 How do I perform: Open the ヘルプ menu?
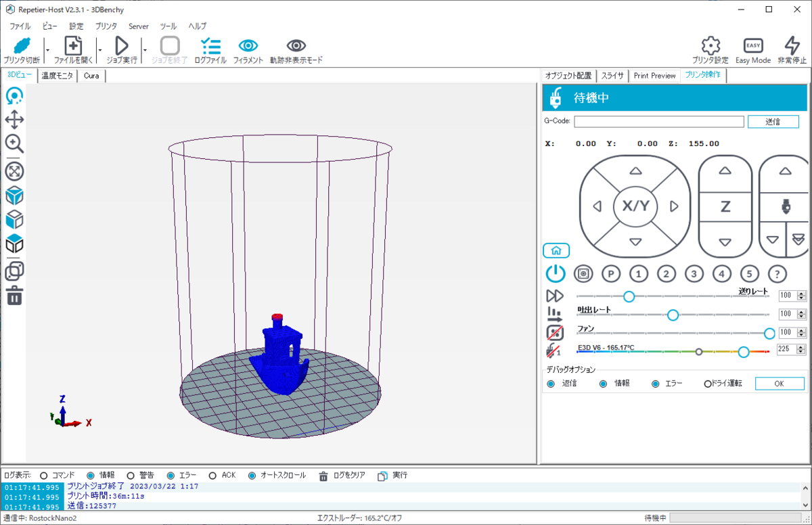(198, 26)
